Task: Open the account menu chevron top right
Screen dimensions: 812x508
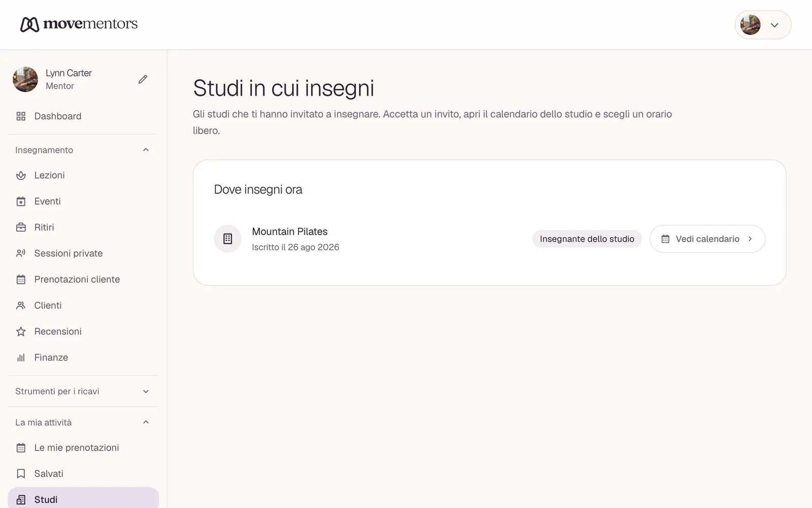Action: coord(774,25)
